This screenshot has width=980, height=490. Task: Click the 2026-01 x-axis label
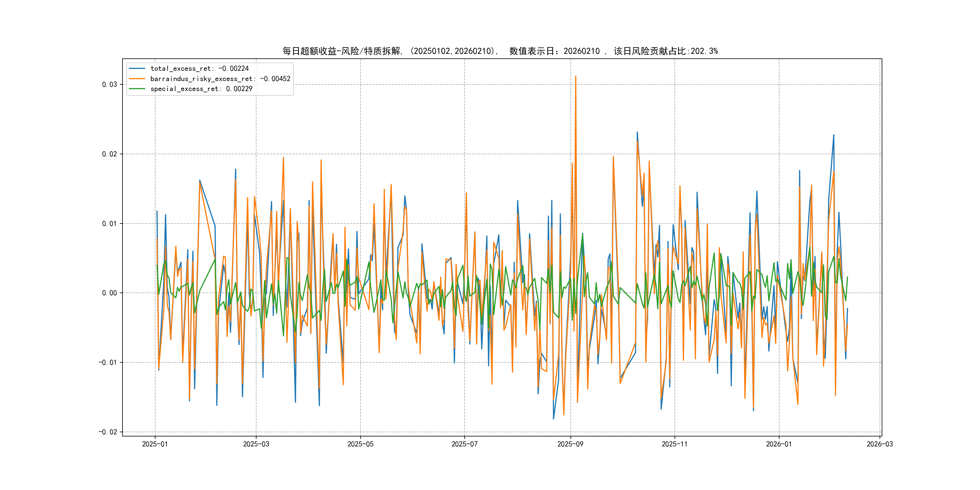[x=779, y=444]
